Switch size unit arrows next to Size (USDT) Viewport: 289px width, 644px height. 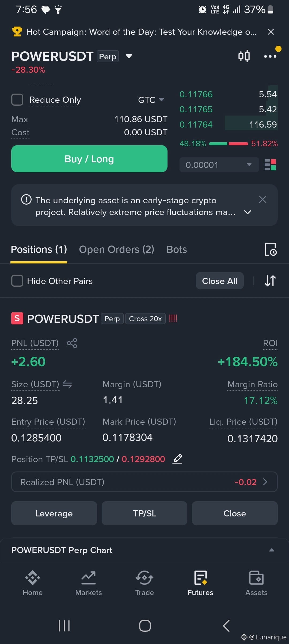click(67, 384)
